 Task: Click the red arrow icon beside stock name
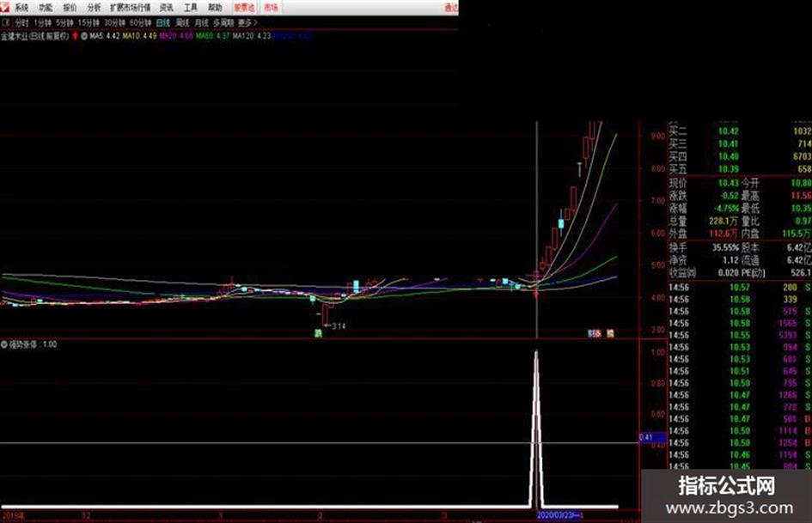75,36
